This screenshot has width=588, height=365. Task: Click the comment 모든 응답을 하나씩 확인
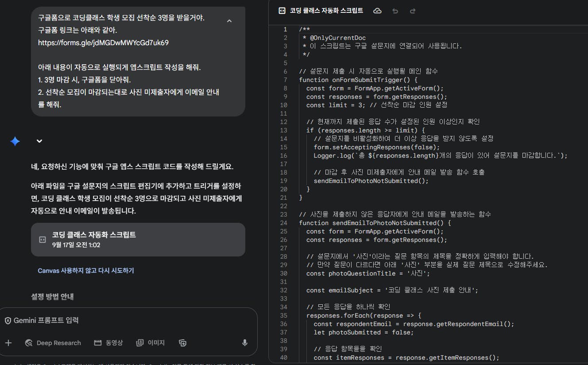click(348, 307)
